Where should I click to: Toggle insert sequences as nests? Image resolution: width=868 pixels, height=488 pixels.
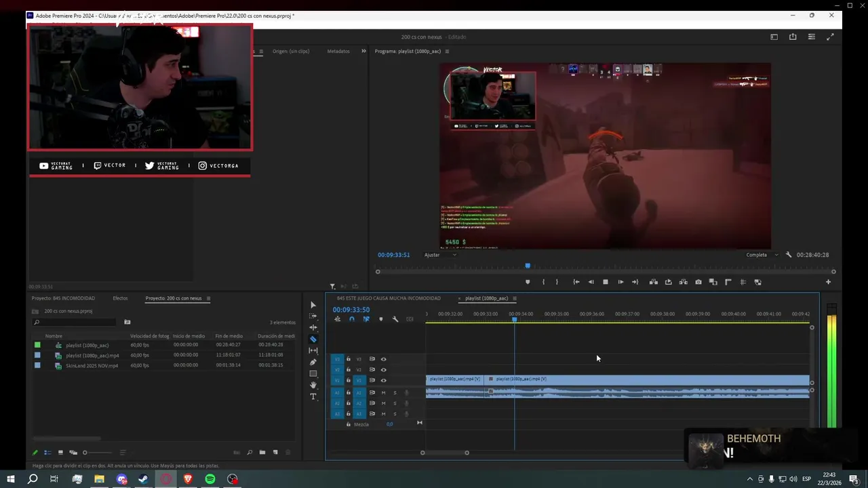pyautogui.click(x=337, y=319)
